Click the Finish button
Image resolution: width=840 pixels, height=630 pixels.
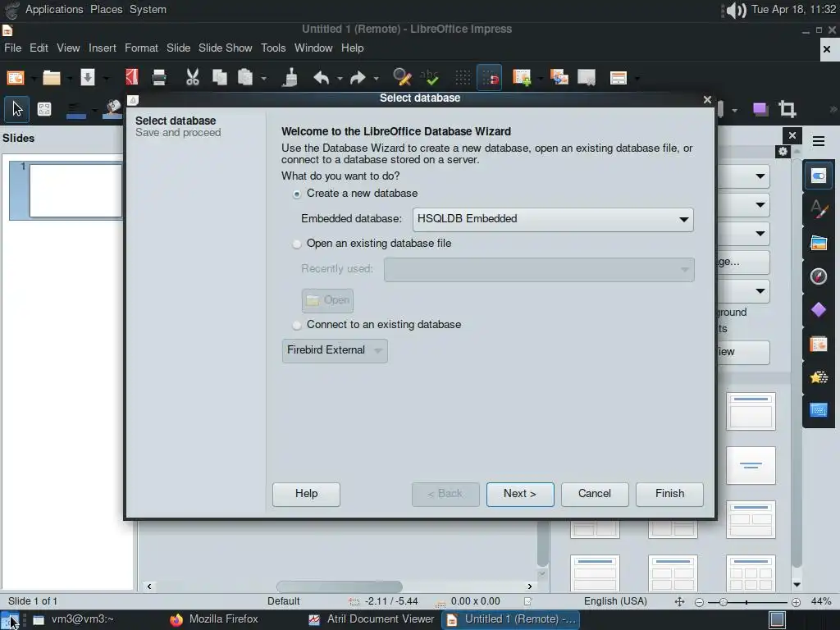tap(669, 494)
